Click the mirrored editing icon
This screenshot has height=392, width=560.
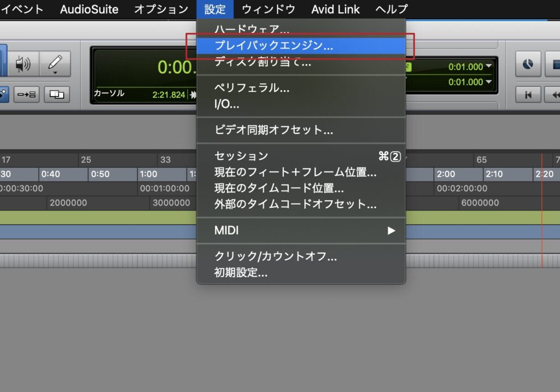[x=56, y=95]
